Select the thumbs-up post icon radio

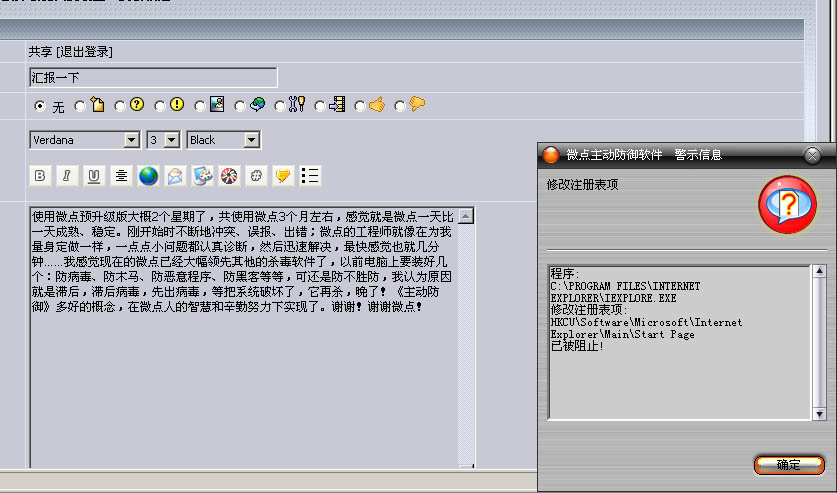click(360, 105)
